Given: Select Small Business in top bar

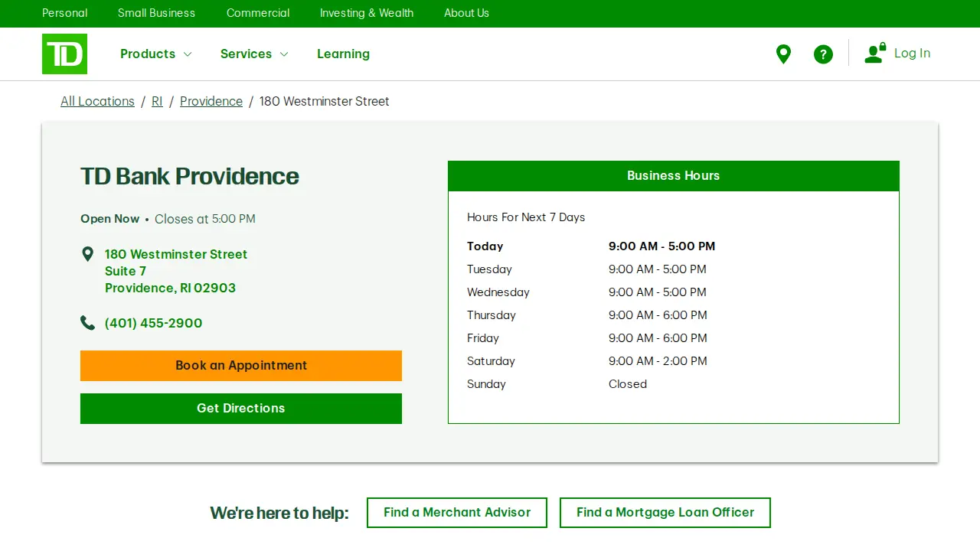Looking at the screenshot, I should (156, 13).
